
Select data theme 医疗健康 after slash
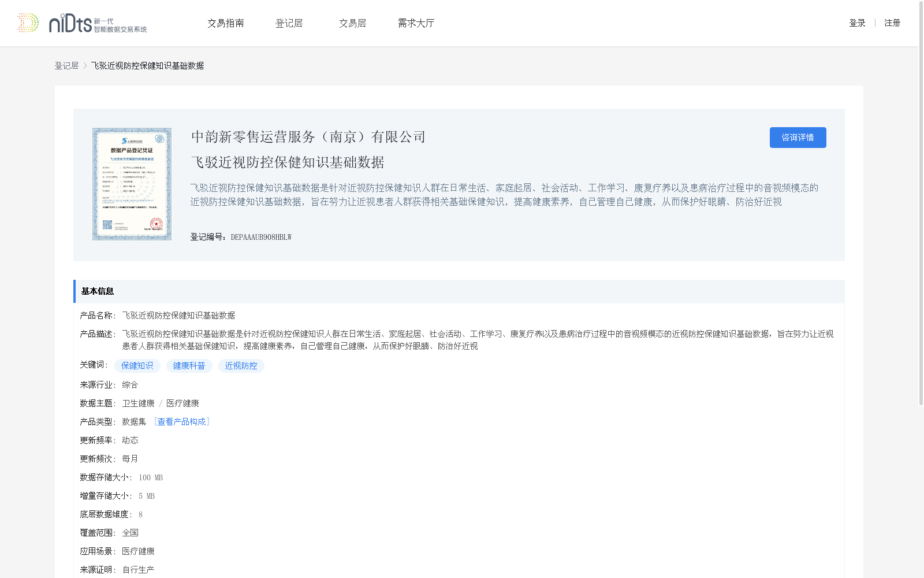(x=182, y=403)
